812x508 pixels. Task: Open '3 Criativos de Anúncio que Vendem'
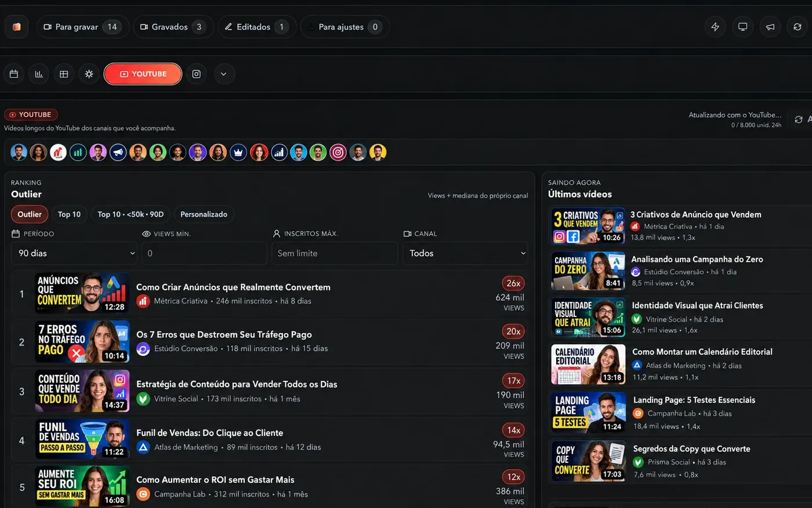coord(696,215)
